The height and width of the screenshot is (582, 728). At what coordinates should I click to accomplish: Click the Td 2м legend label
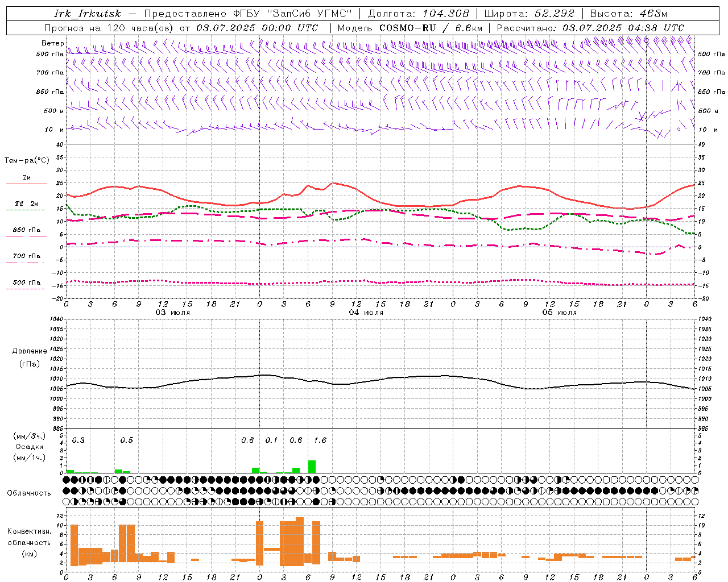click(x=26, y=203)
